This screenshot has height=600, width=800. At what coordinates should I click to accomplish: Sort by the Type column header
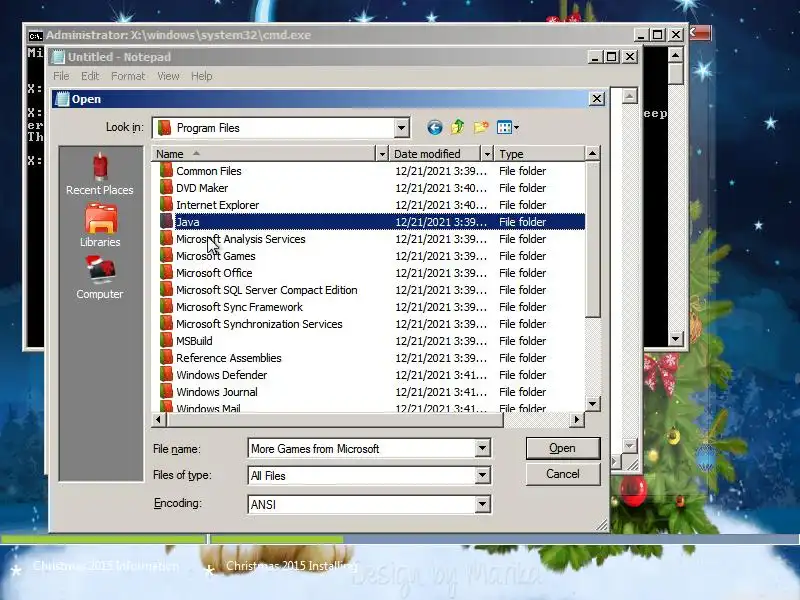(539, 154)
